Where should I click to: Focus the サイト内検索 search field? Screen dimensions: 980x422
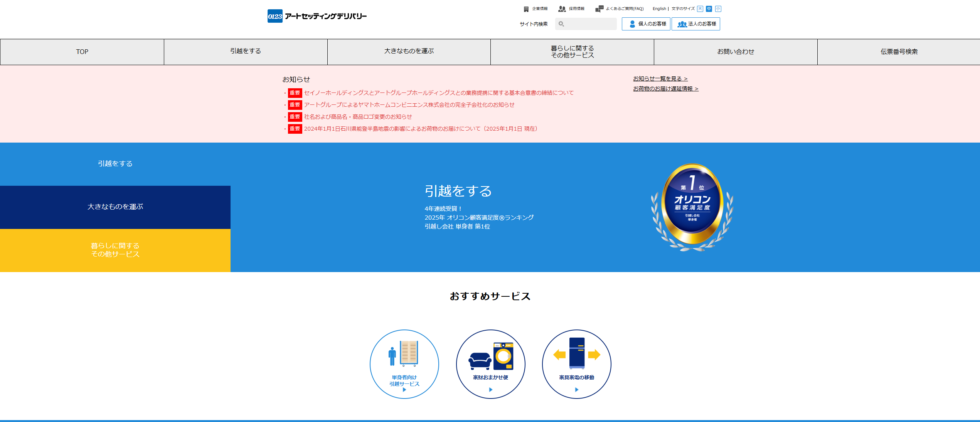coord(586,24)
